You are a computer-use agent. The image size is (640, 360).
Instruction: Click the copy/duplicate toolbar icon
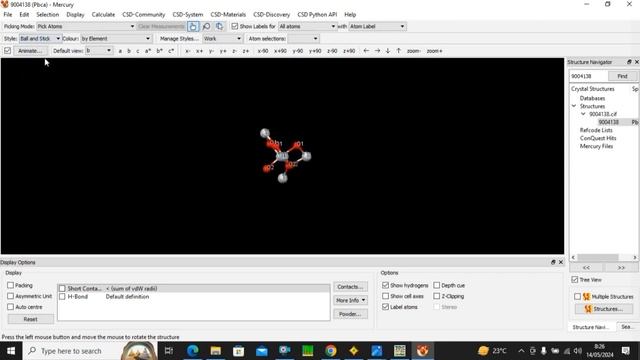(x=220, y=27)
